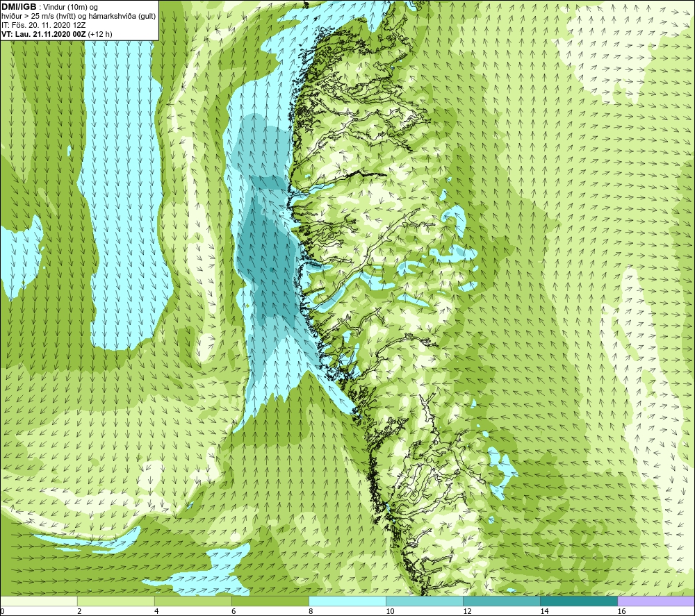The image size is (695, 616).
Task: Click the lavender swatch above 16 m/s
Action: 656,601
